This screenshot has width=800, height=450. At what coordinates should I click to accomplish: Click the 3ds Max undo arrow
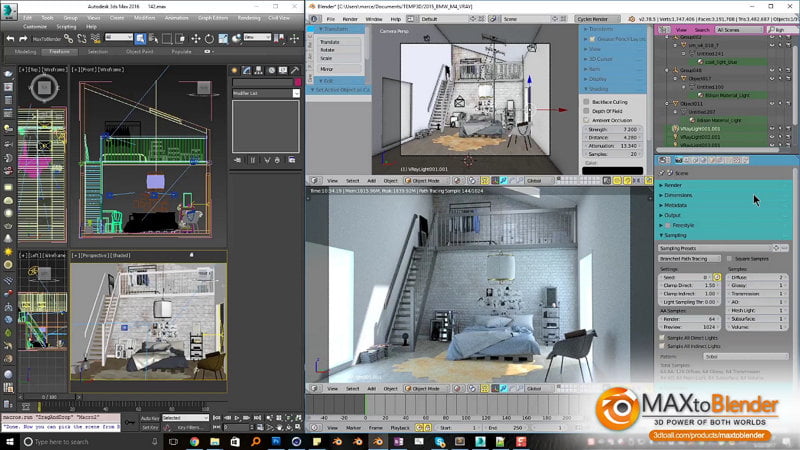(x=10, y=39)
